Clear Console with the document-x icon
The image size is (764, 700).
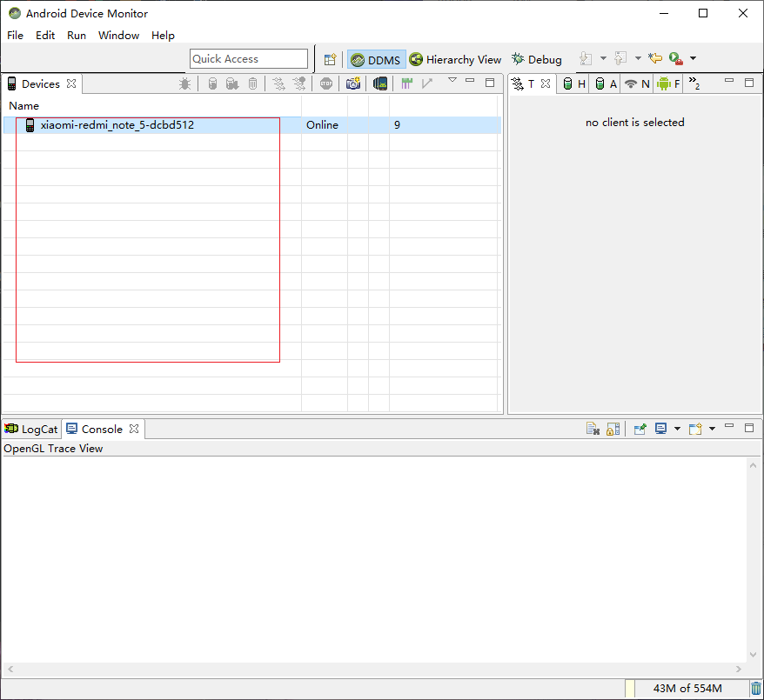593,429
